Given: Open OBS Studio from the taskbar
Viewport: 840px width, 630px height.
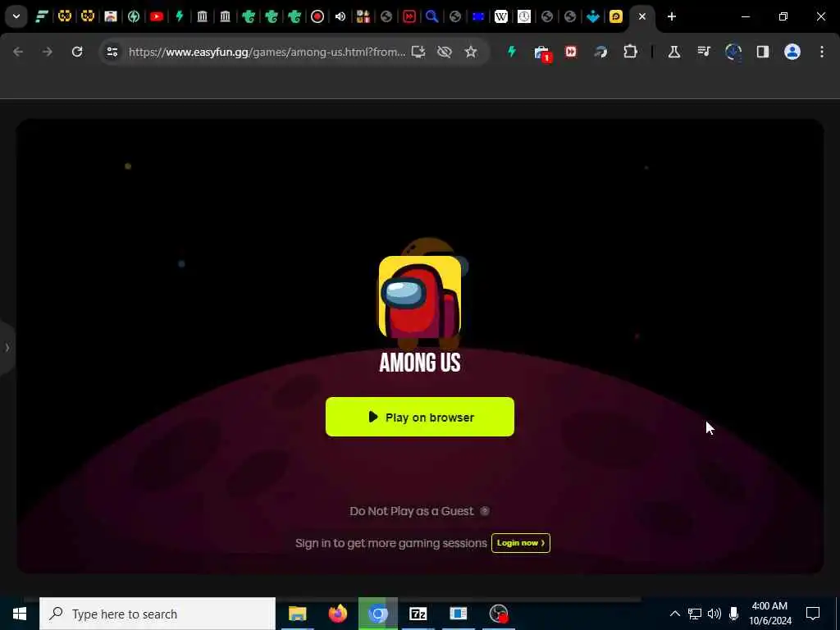Looking at the screenshot, I should tap(499, 614).
